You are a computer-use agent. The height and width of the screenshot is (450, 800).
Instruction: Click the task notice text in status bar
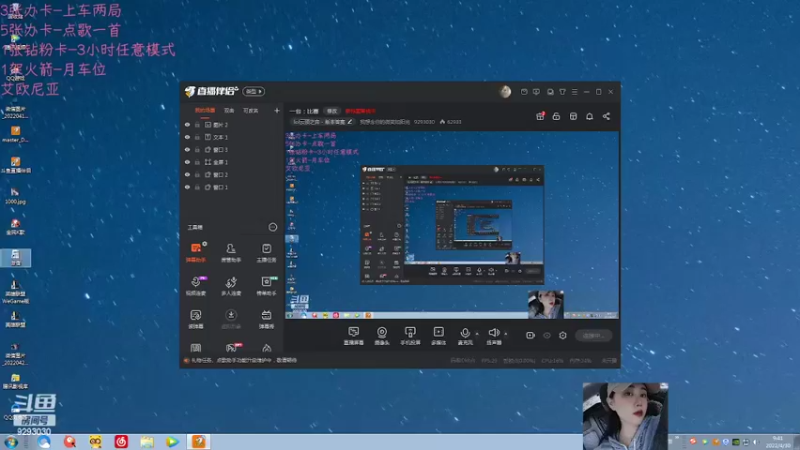[243, 360]
